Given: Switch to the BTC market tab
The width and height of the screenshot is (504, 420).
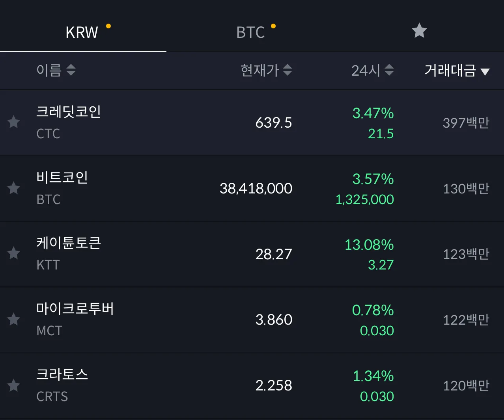Looking at the screenshot, I should coord(250,32).
